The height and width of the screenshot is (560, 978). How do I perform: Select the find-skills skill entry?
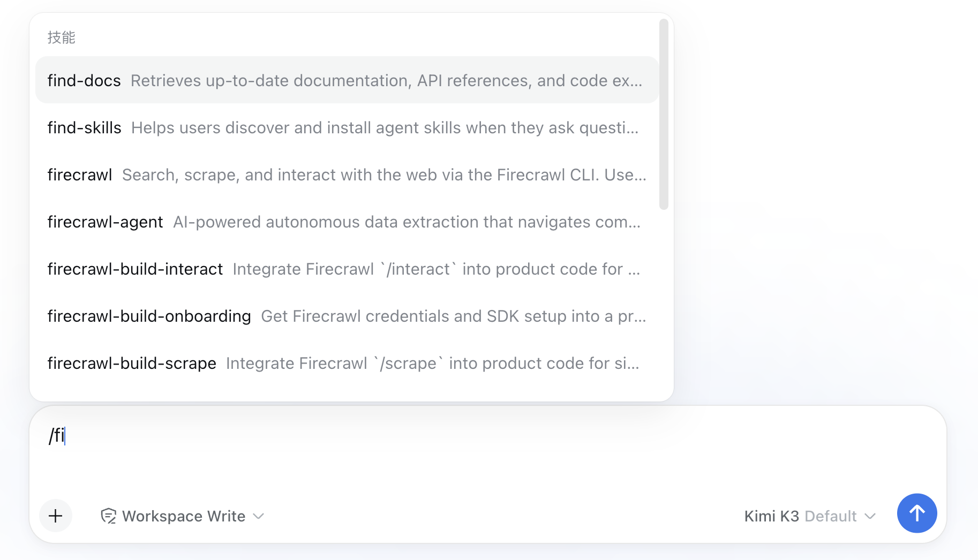pos(347,127)
